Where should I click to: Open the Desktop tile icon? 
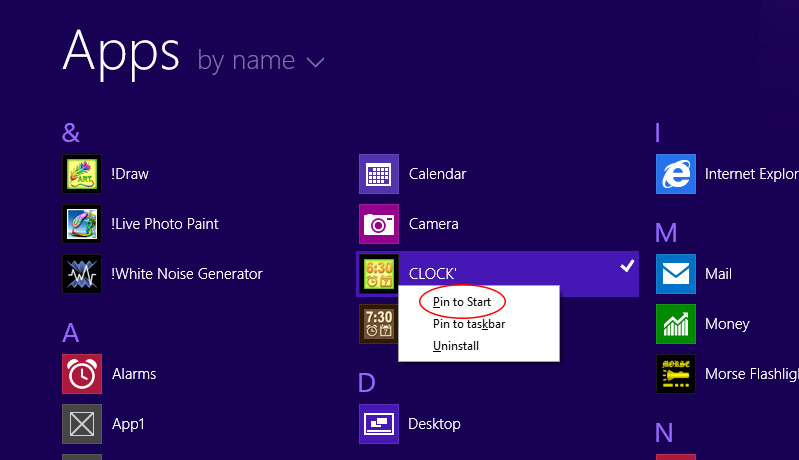point(379,423)
